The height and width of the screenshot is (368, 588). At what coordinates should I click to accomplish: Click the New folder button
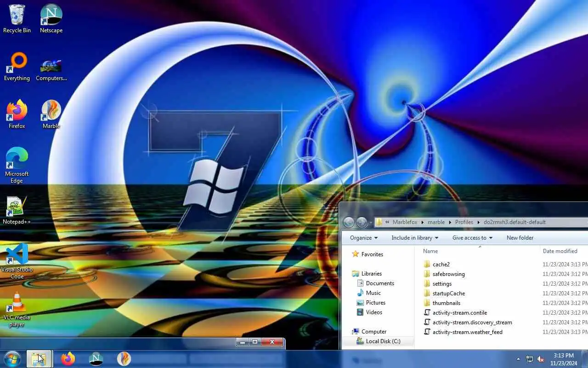pyautogui.click(x=520, y=238)
